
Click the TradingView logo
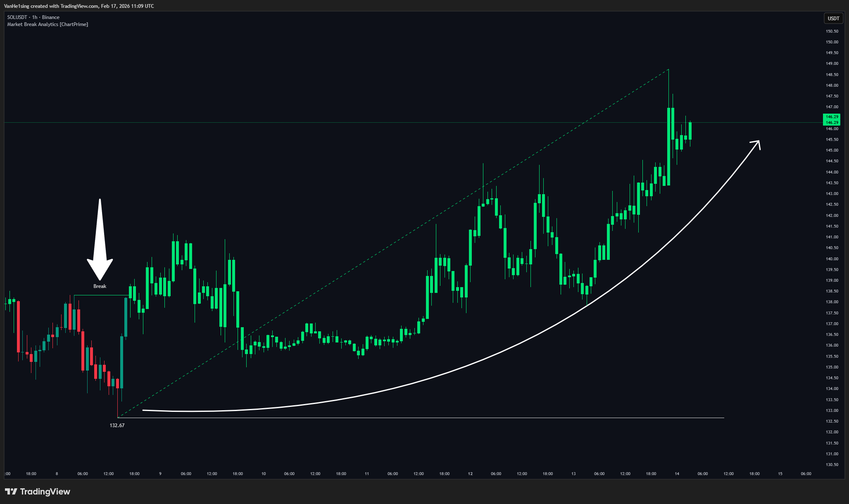click(38, 492)
